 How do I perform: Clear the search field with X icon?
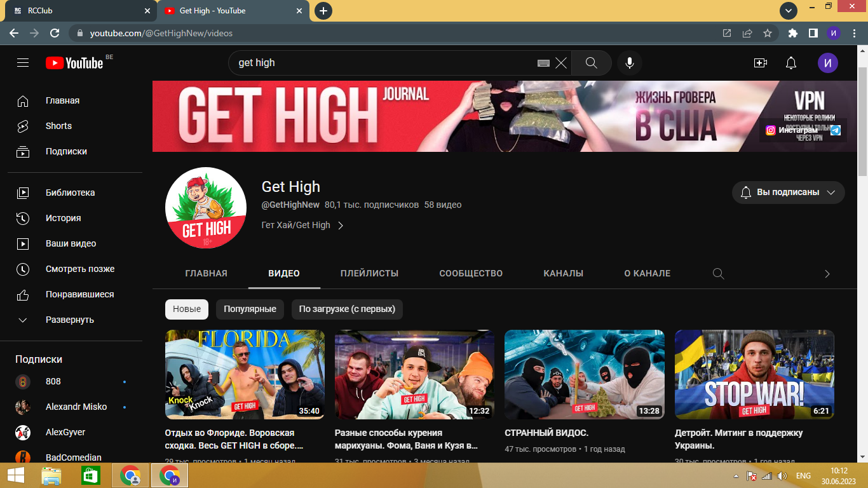[561, 63]
